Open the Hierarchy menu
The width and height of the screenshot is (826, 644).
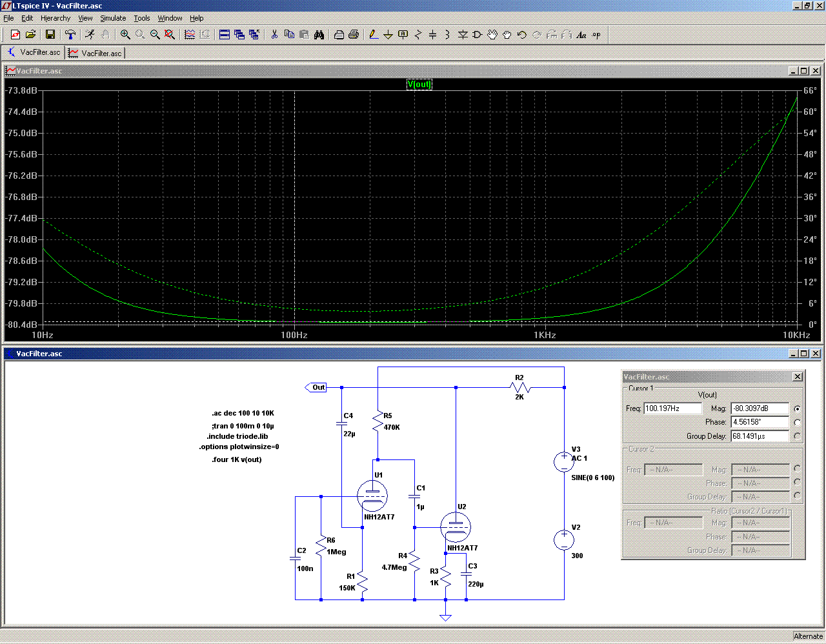pos(55,18)
